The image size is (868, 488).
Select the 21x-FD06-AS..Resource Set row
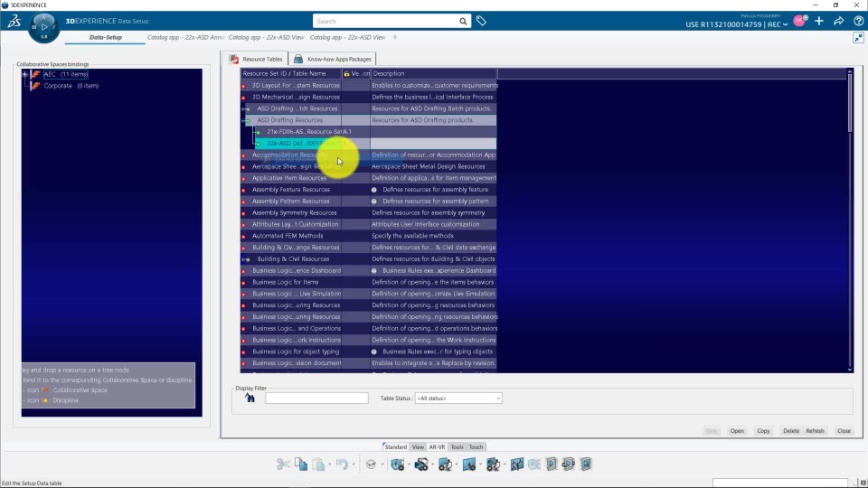[375, 132]
